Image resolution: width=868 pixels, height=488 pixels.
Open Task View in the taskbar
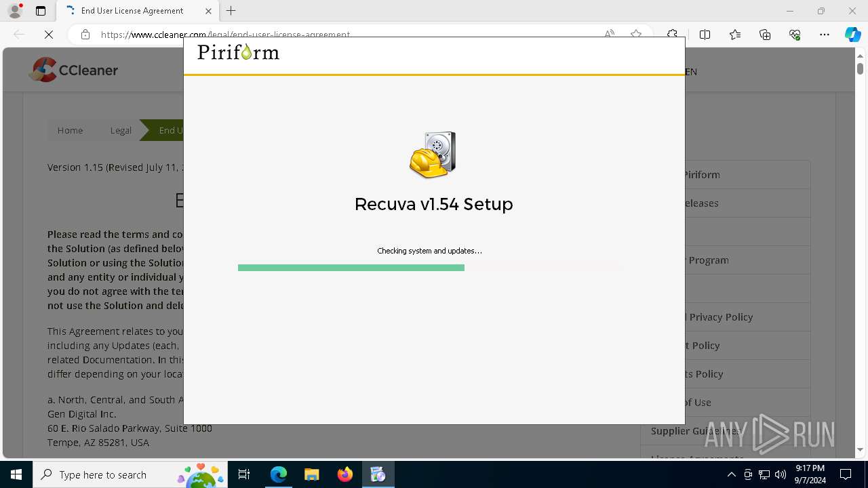tap(245, 474)
